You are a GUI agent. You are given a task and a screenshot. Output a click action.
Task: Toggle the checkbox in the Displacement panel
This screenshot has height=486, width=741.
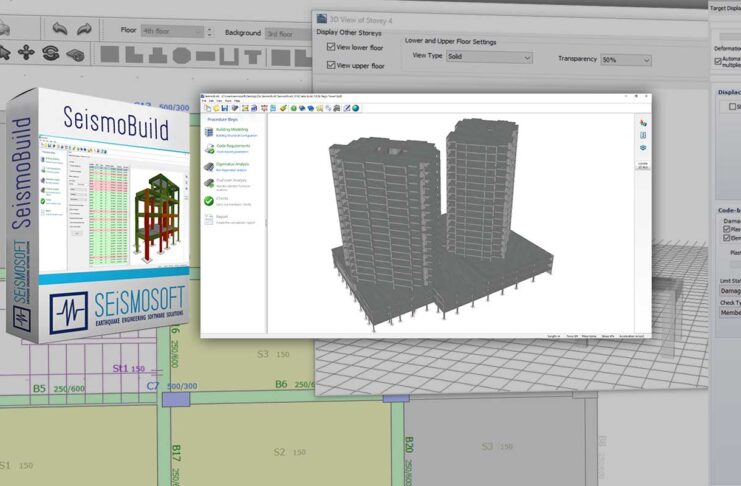[732, 106]
